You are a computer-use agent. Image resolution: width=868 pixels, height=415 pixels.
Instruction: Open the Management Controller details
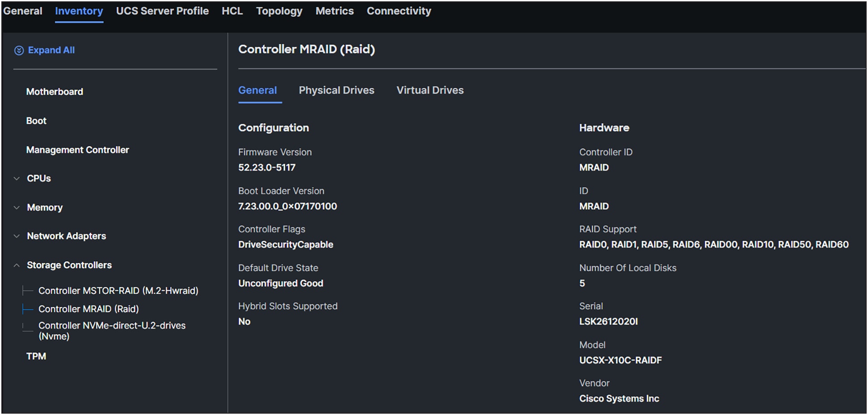pos(77,150)
